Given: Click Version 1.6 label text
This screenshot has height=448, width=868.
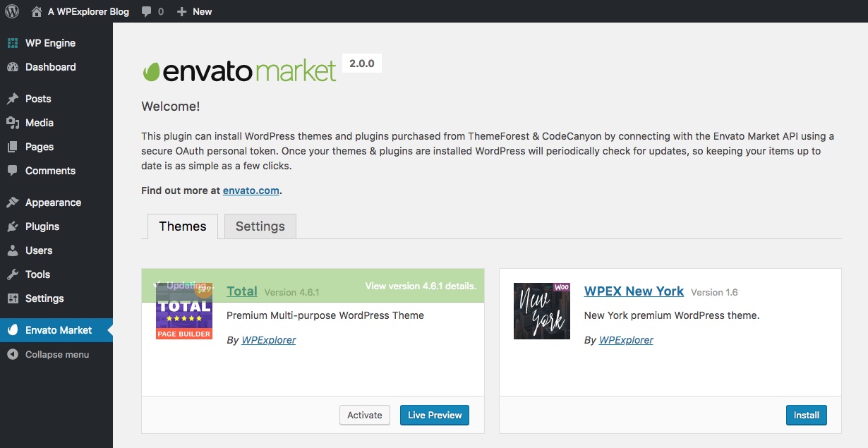Looking at the screenshot, I should [x=714, y=292].
